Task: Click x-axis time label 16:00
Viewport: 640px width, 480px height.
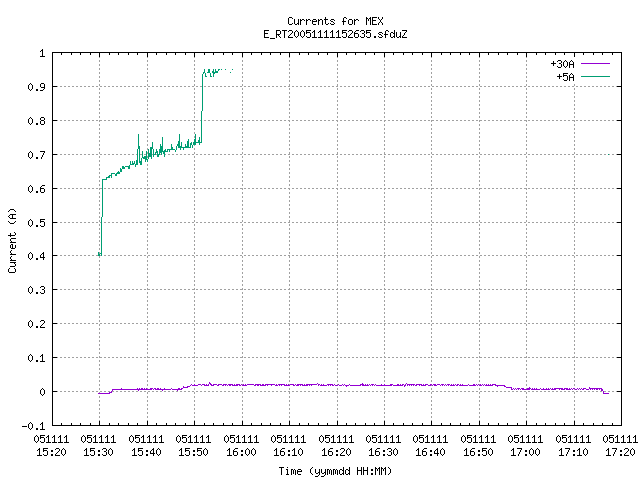Action: (241, 452)
